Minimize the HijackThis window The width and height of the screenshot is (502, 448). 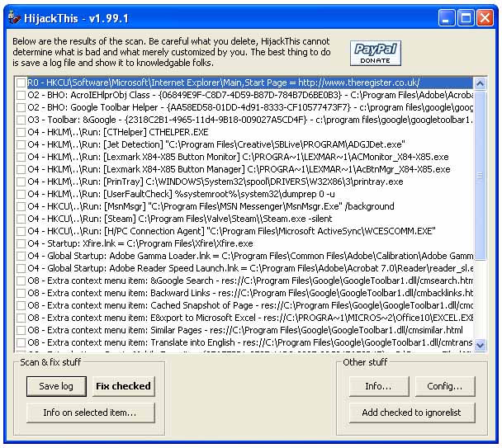(x=447, y=17)
